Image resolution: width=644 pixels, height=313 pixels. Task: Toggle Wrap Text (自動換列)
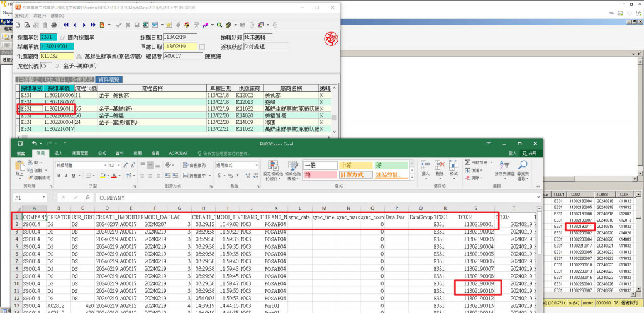pos(195,166)
